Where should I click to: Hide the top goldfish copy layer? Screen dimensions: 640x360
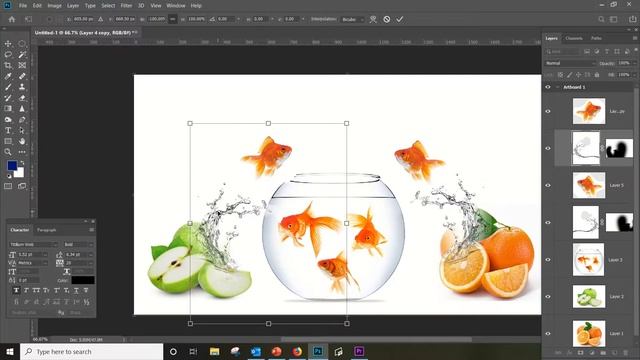[x=548, y=111]
